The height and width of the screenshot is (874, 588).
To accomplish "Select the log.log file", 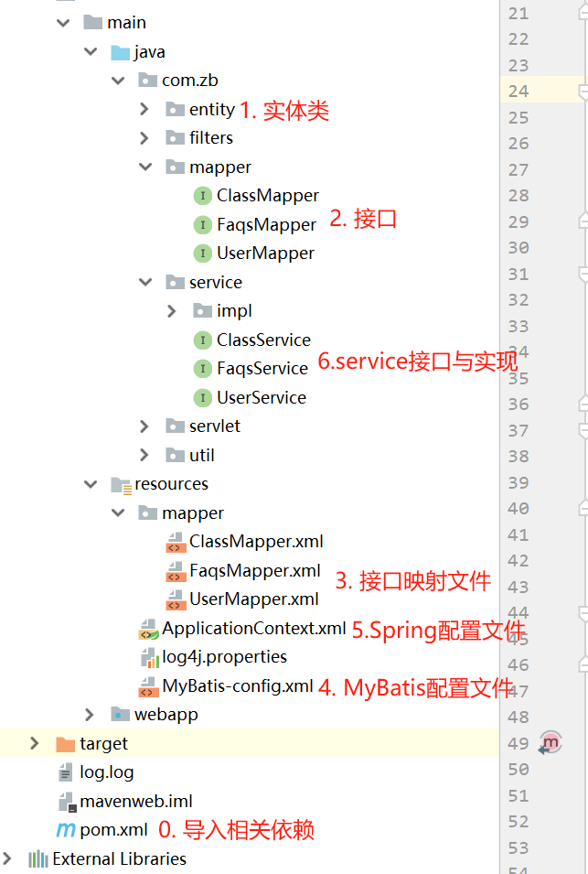I will coord(107,772).
